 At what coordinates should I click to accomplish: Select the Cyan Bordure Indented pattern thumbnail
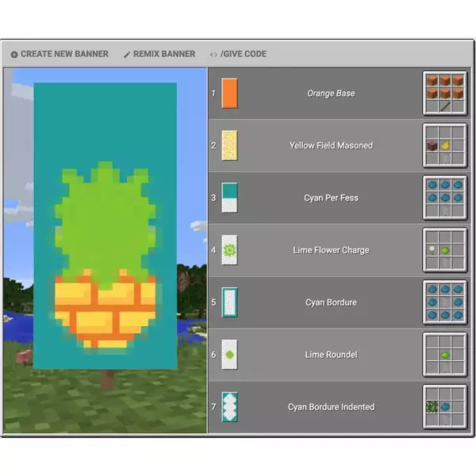pyautogui.click(x=229, y=407)
